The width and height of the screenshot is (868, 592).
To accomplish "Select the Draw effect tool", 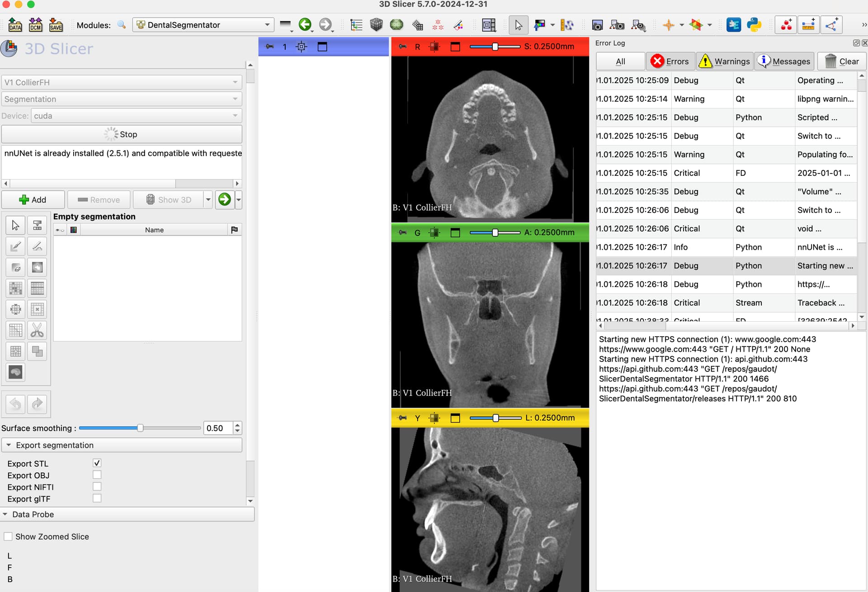I will [x=38, y=246].
